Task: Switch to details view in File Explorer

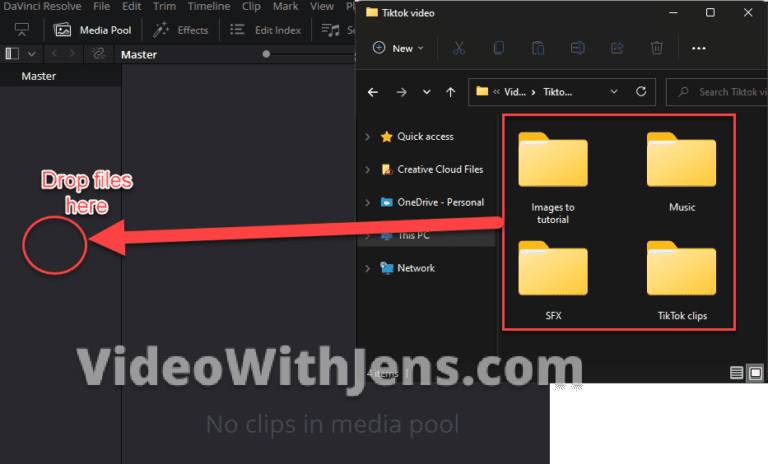Action: point(737,373)
